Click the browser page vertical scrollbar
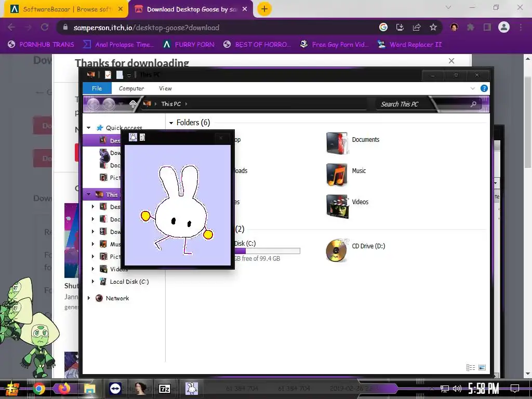Screen dimensions: 532x399 pos(528,122)
